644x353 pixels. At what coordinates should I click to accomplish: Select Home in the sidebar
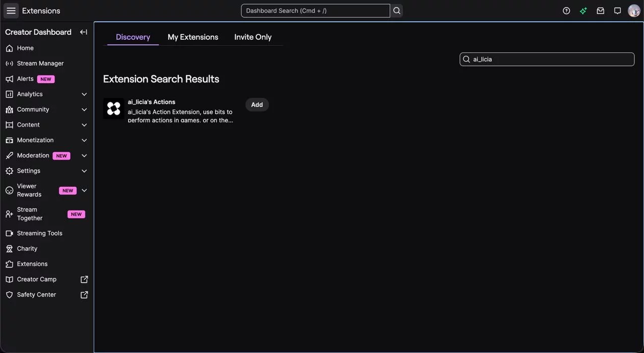point(25,47)
